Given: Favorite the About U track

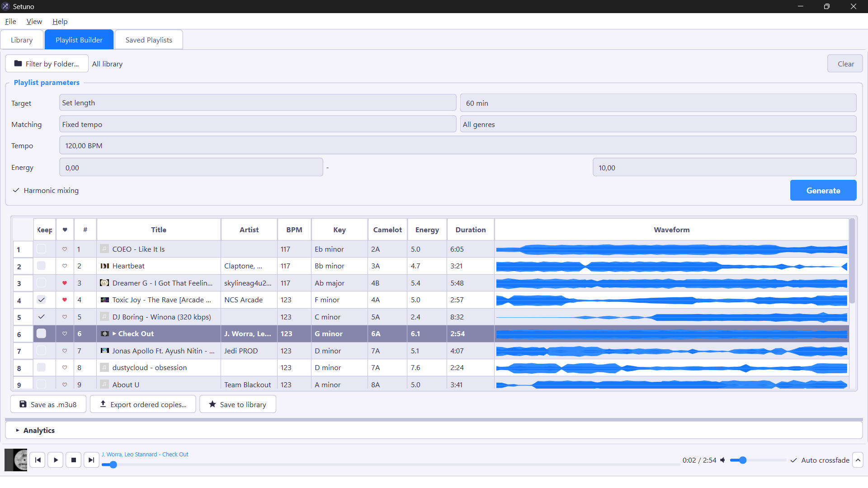Looking at the screenshot, I should pyautogui.click(x=65, y=385).
